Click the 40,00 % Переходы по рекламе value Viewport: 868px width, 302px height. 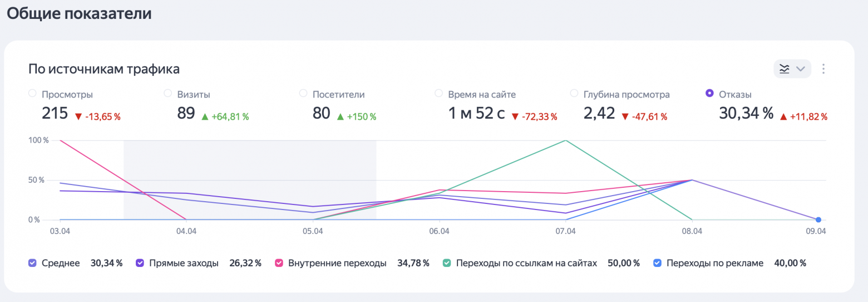pos(790,263)
